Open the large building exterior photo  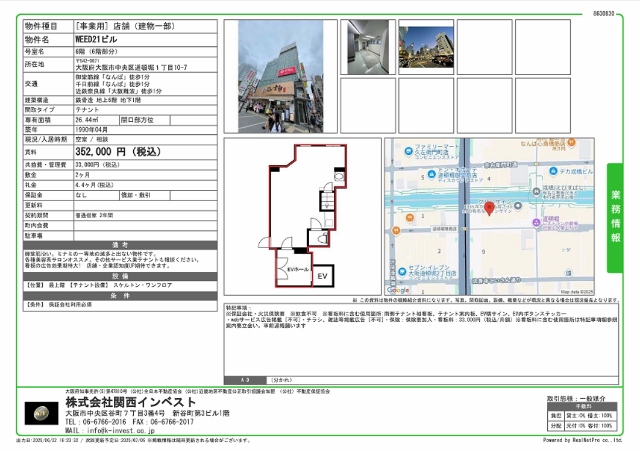coord(264,75)
